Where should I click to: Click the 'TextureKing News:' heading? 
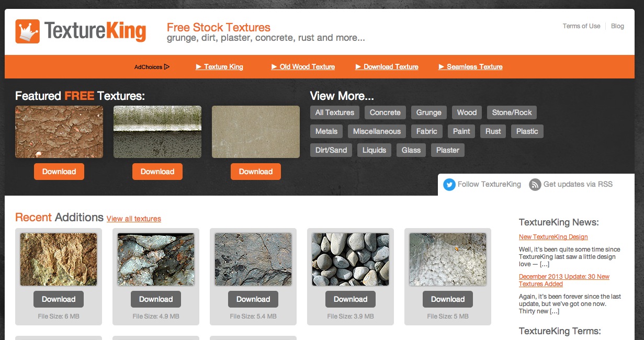(559, 222)
